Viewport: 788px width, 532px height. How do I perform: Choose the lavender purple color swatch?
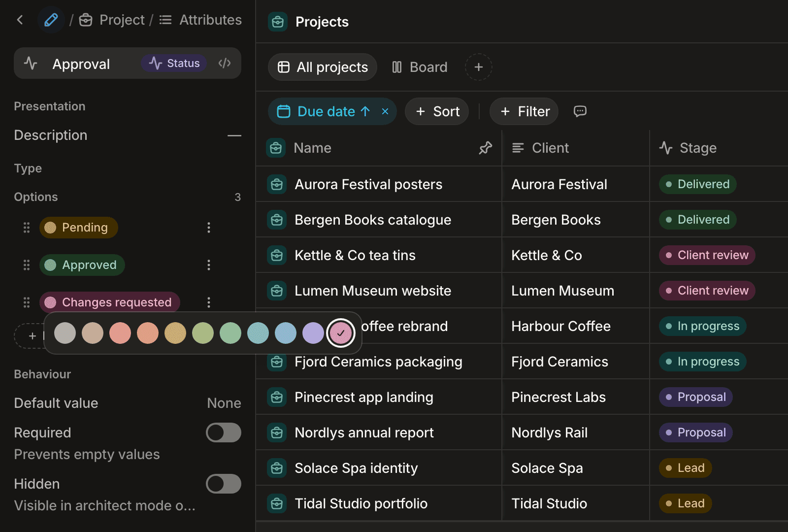pos(313,333)
